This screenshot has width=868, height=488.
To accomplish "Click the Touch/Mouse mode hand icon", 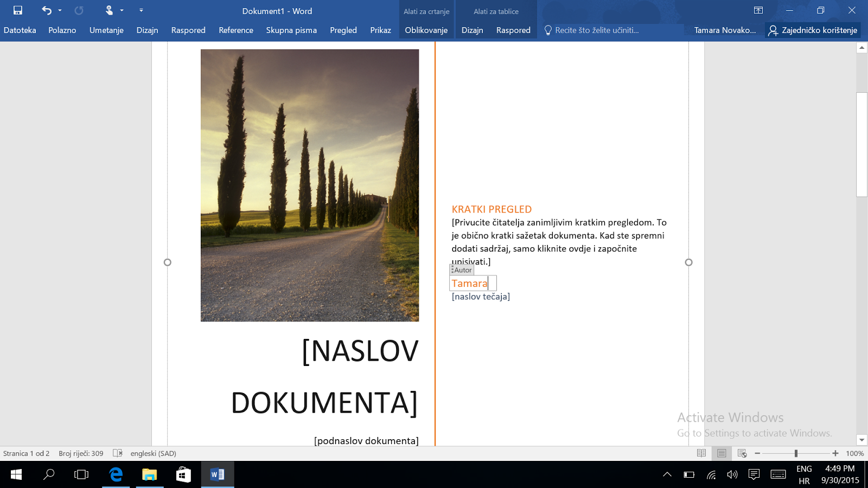I will coord(109,10).
